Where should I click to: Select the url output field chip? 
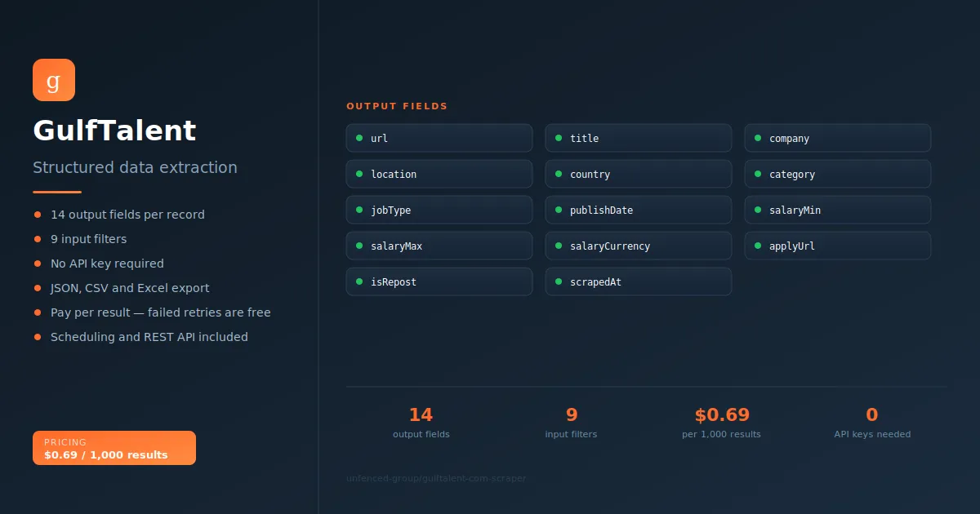[439, 138]
